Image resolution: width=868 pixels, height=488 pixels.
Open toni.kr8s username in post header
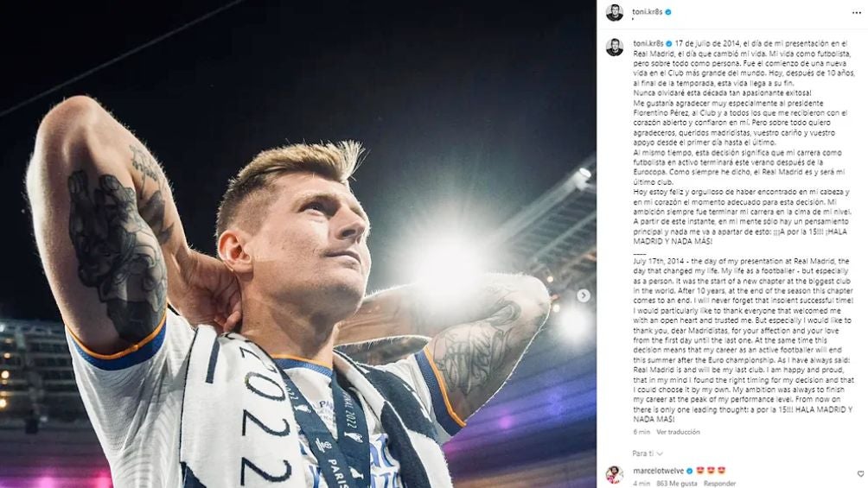coord(648,11)
